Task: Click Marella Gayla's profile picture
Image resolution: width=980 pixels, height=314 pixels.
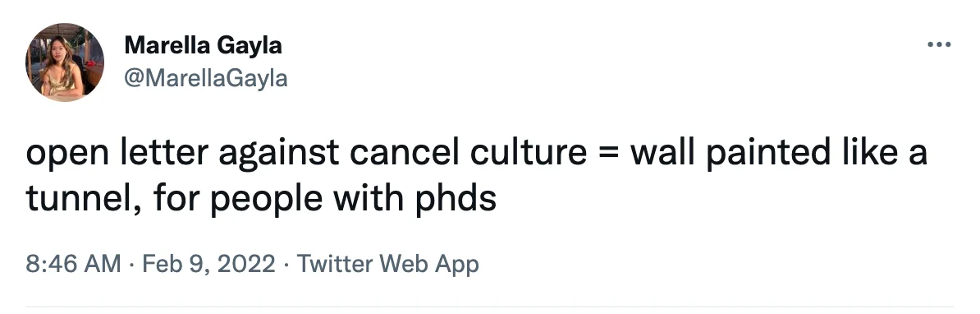Action: point(64,62)
